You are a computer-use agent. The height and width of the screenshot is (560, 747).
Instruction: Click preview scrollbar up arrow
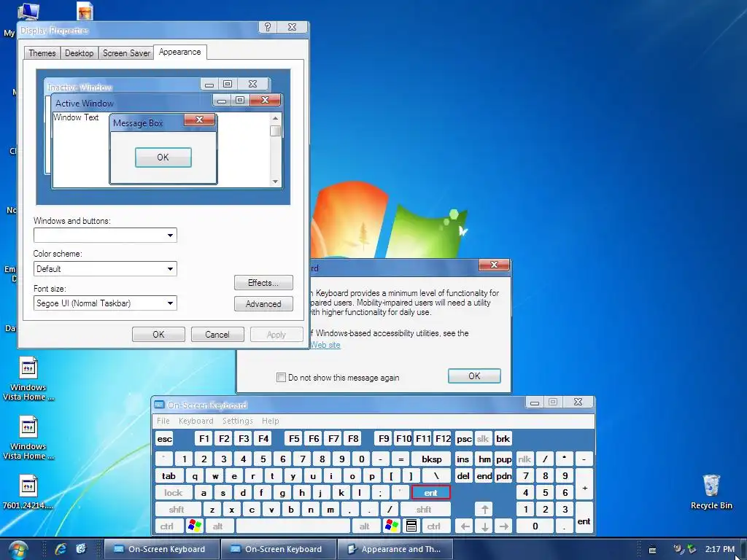(x=275, y=117)
